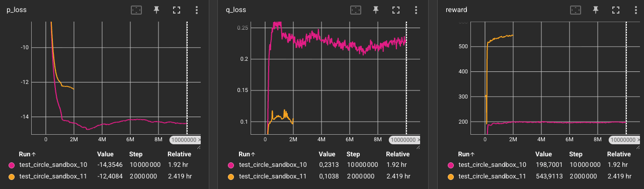Screen dimensions: 644x189
Task: Sort q_loss table by Run column
Action: tap(247, 154)
